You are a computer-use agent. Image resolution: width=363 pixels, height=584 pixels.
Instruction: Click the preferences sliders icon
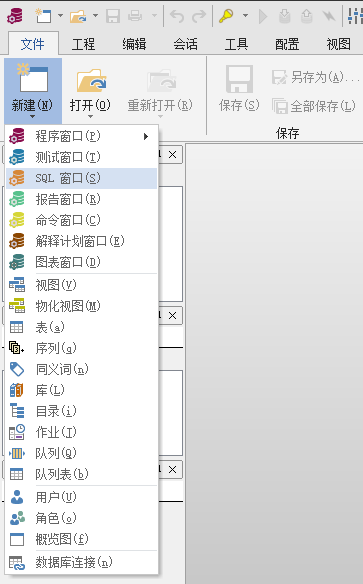coord(355,16)
